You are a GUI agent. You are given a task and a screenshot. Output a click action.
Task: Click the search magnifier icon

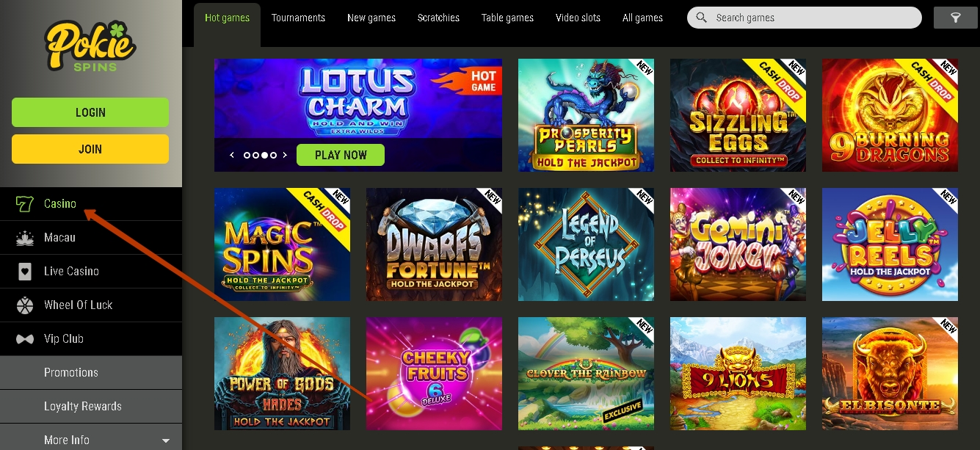coord(702,18)
